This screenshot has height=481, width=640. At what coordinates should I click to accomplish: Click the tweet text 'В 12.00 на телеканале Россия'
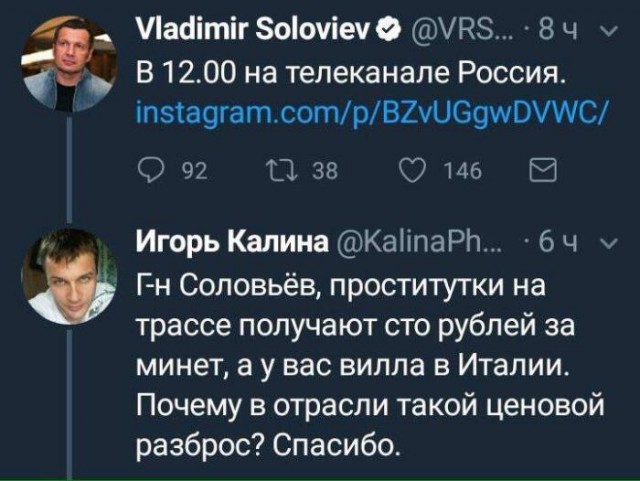355,71
